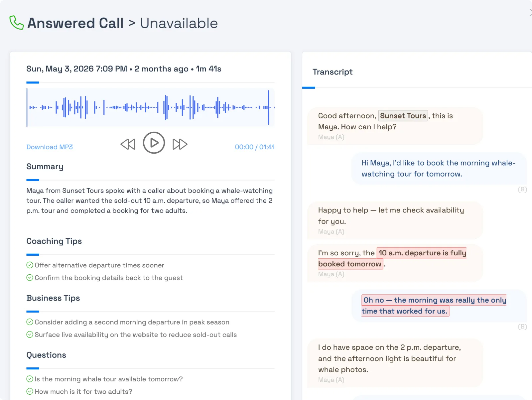Click check icon beside 'Consider adding a second morning departure'
The height and width of the screenshot is (400, 532).
30,322
